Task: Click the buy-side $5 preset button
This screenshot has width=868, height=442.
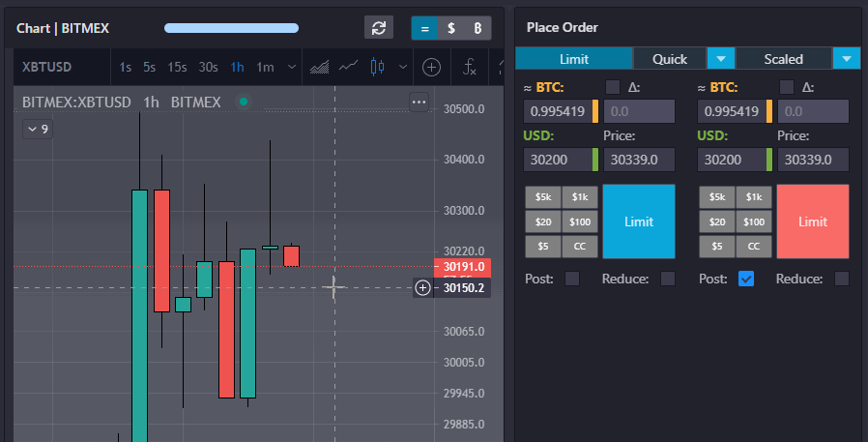Action: 543,247
